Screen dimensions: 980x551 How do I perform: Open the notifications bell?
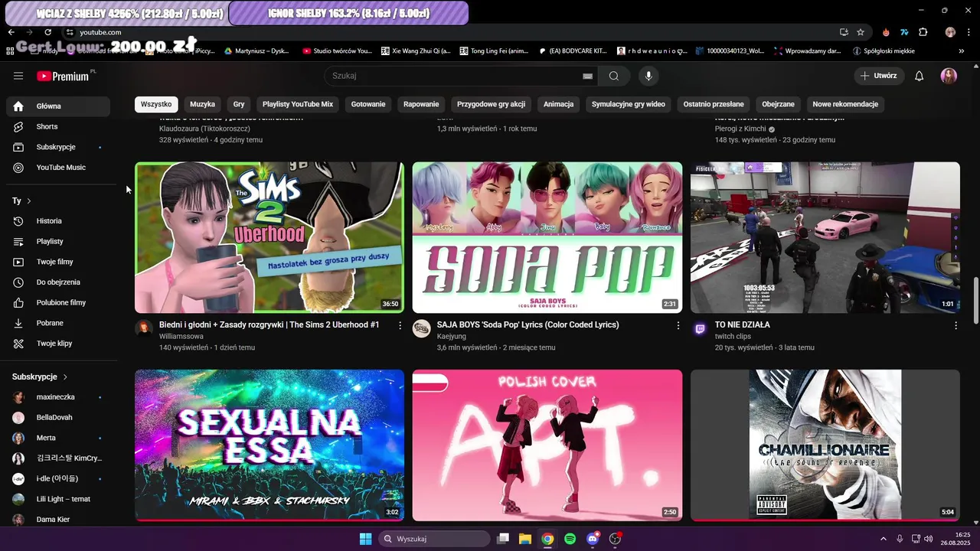click(920, 76)
